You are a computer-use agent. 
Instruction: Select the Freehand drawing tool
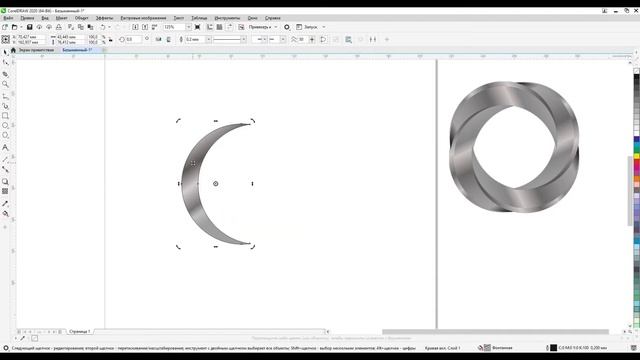click(x=5, y=96)
